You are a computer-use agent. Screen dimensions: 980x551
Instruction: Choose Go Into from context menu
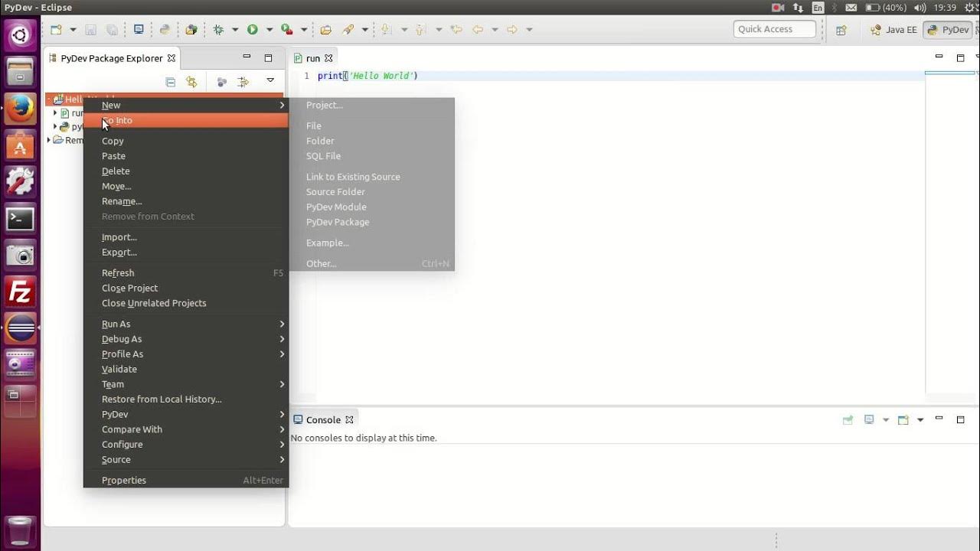[x=186, y=120]
